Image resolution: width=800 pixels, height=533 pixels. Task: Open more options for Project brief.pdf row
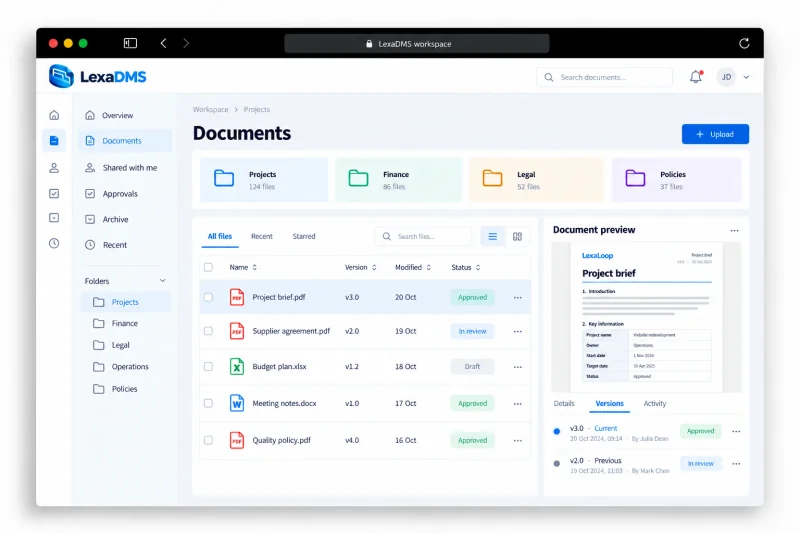pos(518,297)
